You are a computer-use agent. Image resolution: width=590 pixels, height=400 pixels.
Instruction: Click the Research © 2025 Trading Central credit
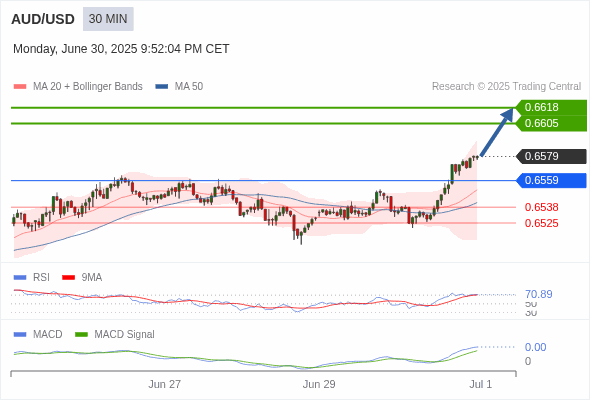point(506,87)
